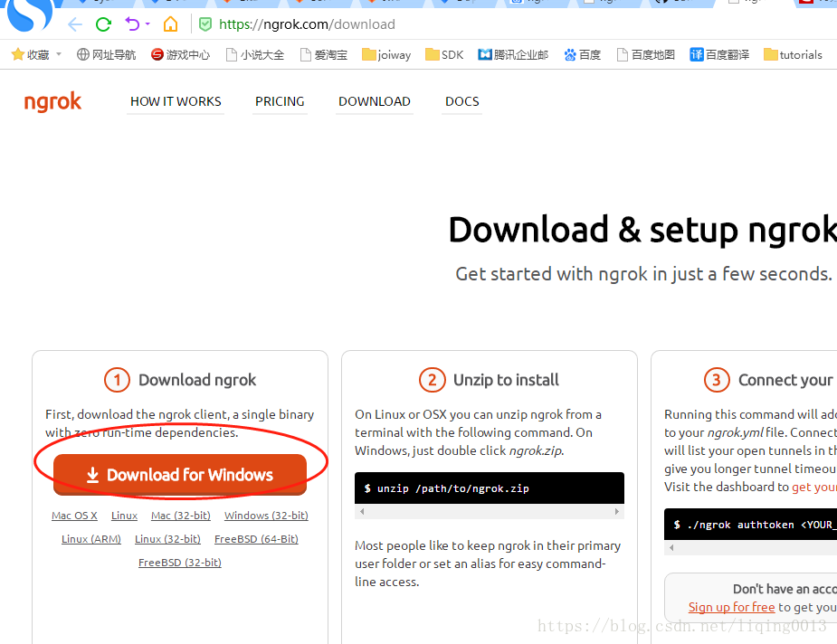Click 'get your' dashboard link
Image resolution: width=837 pixels, height=644 pixels.
coord(814,488)
